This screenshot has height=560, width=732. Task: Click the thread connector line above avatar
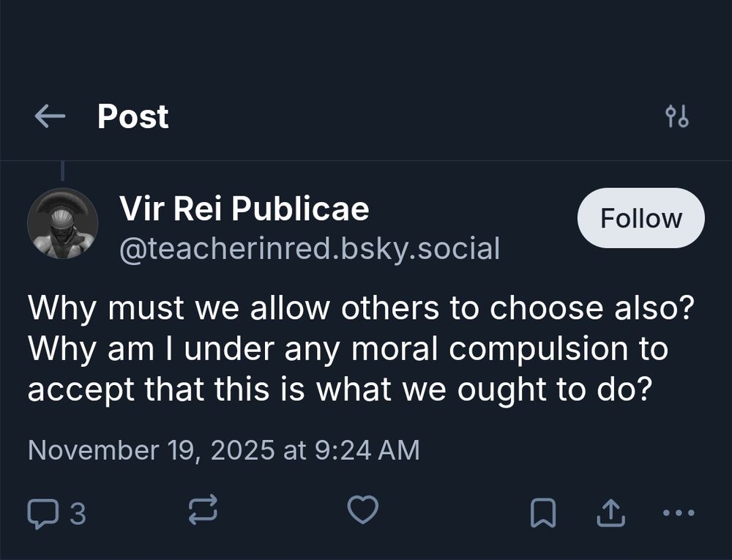click(62, 171)
